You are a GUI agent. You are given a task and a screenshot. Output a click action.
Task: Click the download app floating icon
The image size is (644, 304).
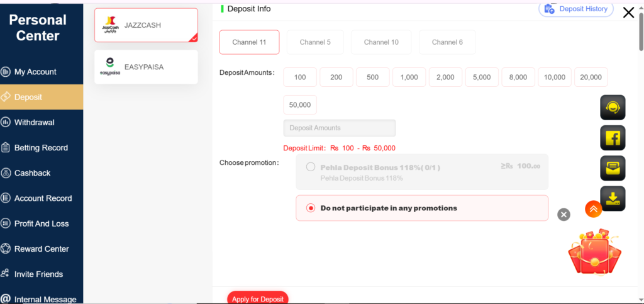613,199
